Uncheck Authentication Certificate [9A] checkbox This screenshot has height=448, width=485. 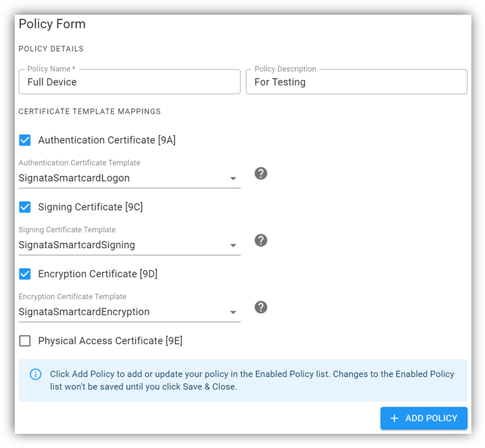pyautogui.click(x=25, y=140)
